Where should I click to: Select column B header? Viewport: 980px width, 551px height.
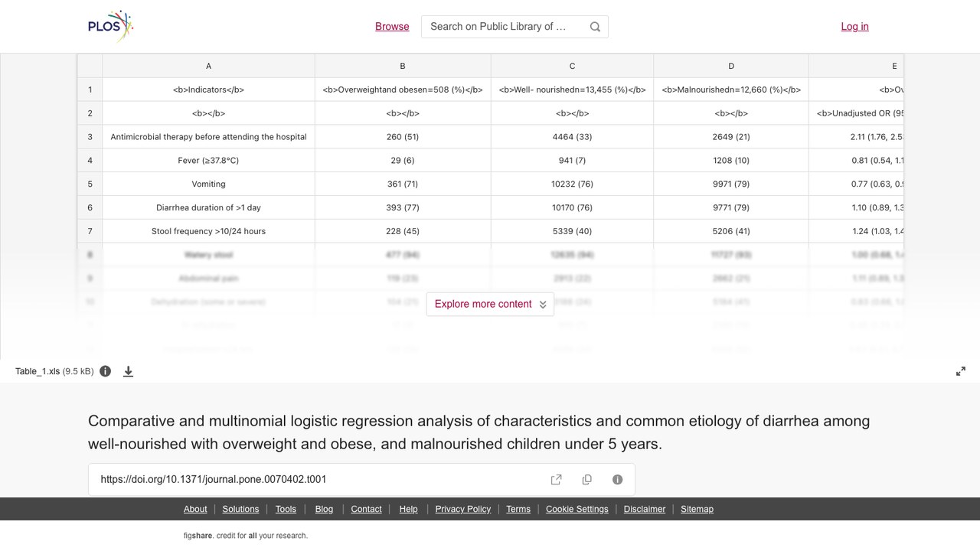coord(403,66)
